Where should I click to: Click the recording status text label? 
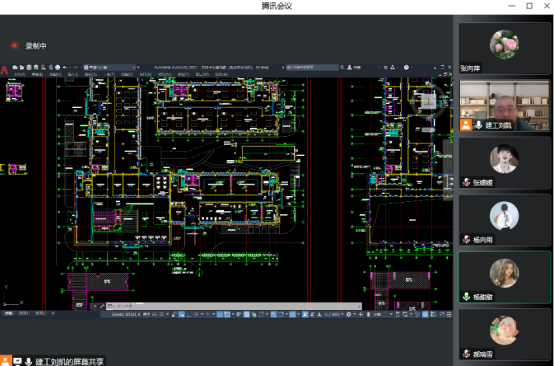click(36, 46)
